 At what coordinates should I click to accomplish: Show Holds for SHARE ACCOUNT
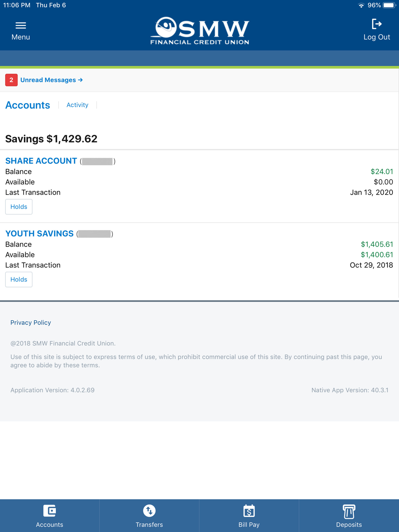19,207
